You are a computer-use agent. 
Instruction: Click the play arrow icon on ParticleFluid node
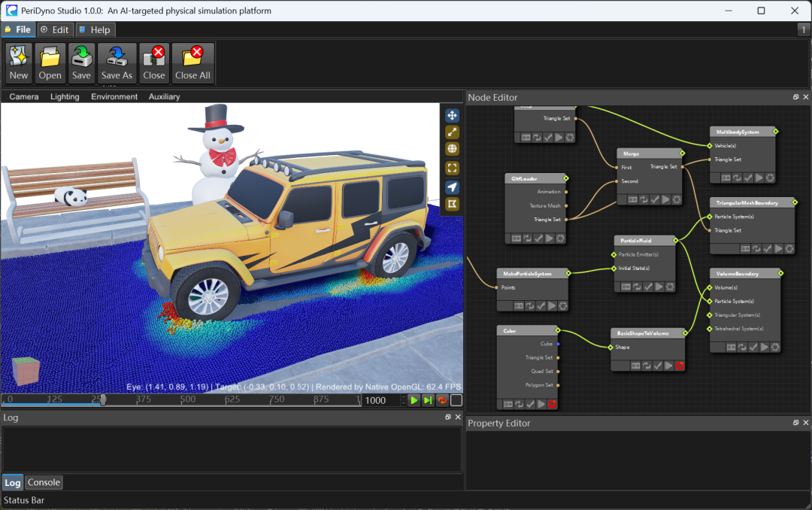(x=659, y=287)
